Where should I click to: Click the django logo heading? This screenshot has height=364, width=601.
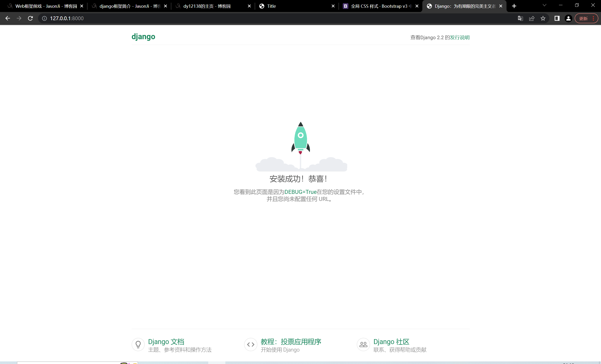143,37
